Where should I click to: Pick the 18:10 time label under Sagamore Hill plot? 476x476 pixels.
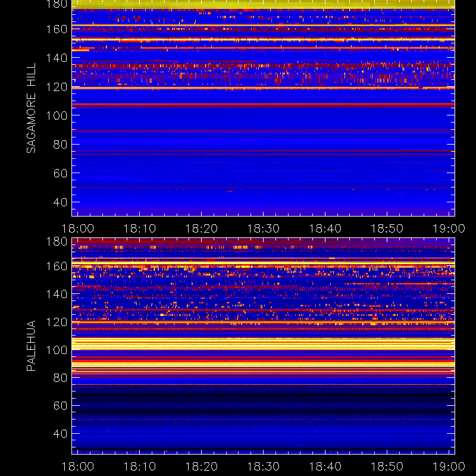[x=140, y=228]
